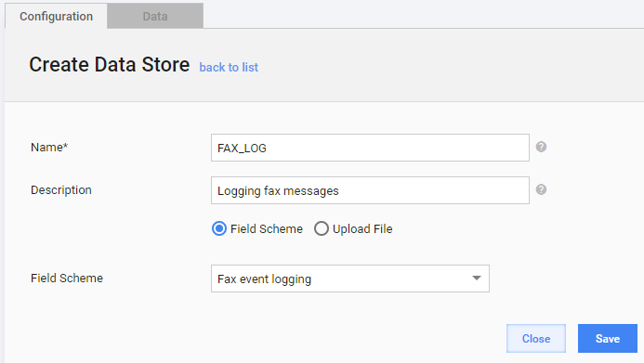Select the Field Scheme radio button
The image size is (644, 363).
[219, 228]
